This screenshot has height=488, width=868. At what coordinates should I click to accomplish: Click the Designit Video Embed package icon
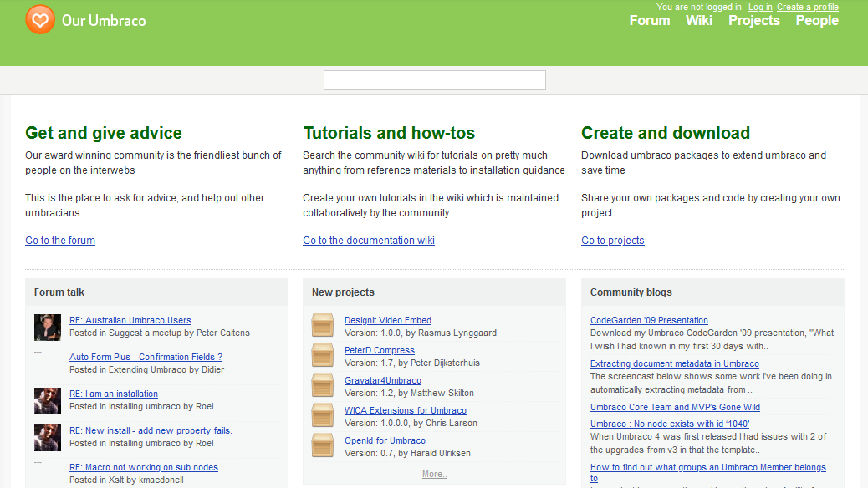(x=322, y=325)
